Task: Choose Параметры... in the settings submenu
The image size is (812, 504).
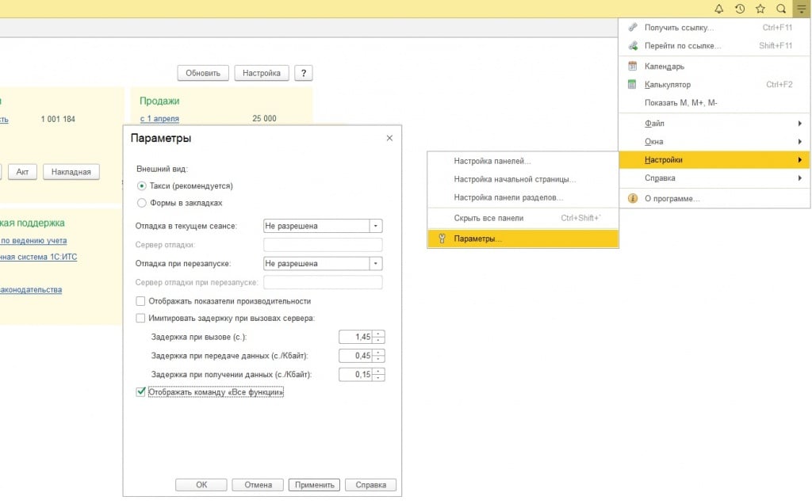Action: [x=478, y=239]
